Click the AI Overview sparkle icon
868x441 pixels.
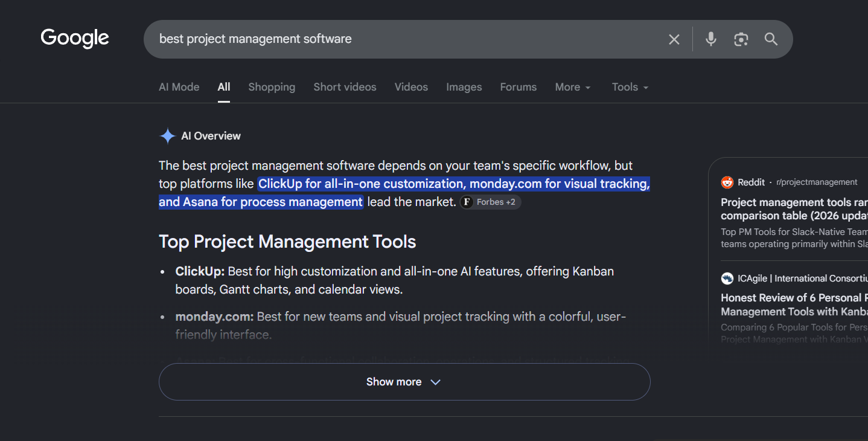point(167,136)
